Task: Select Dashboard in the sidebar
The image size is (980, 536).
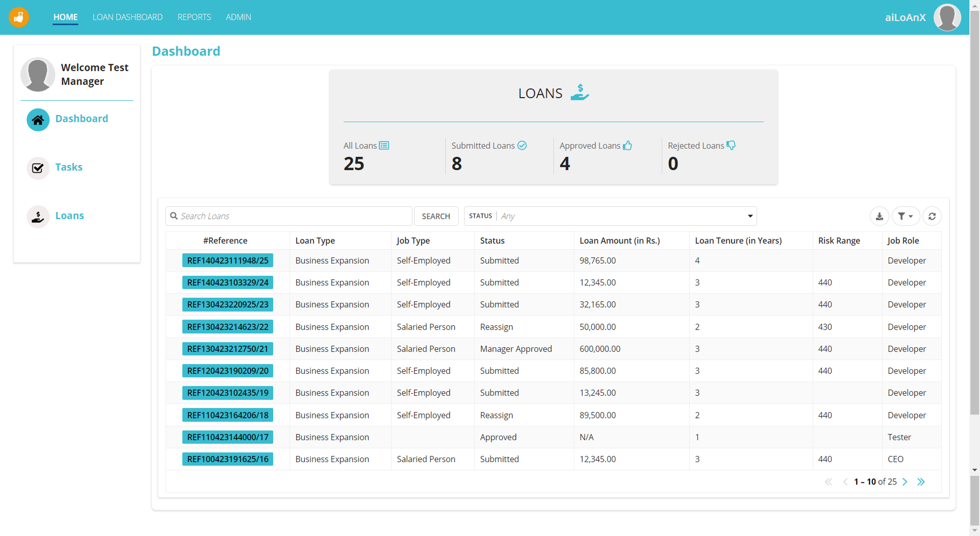Action: pyautogui.click(x=82, y=119)
